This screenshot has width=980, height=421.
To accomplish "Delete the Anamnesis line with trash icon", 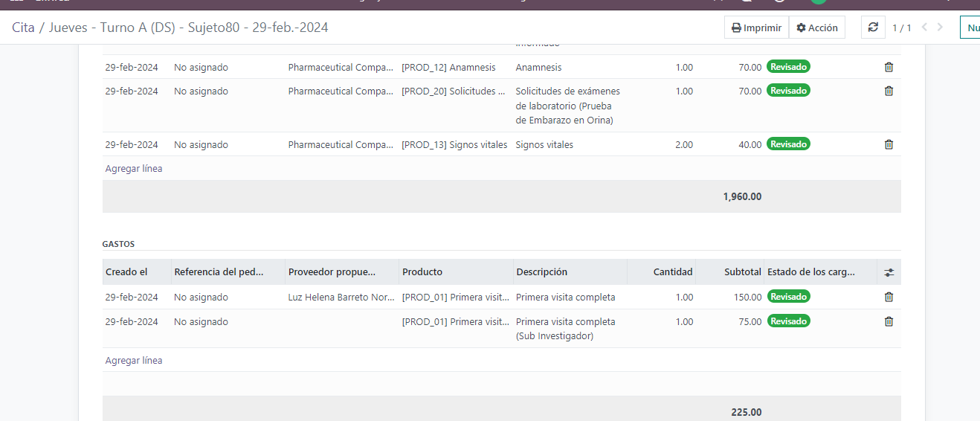I will point(889,67).
